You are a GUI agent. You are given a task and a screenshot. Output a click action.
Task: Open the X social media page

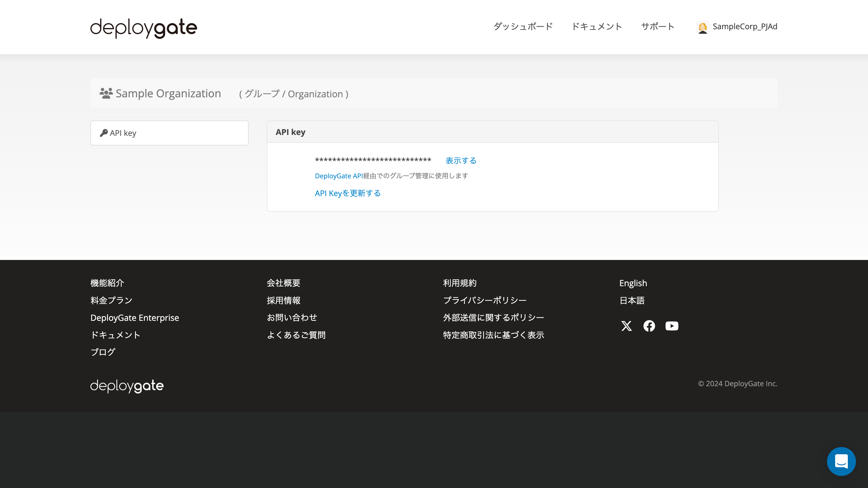(626, 326)
